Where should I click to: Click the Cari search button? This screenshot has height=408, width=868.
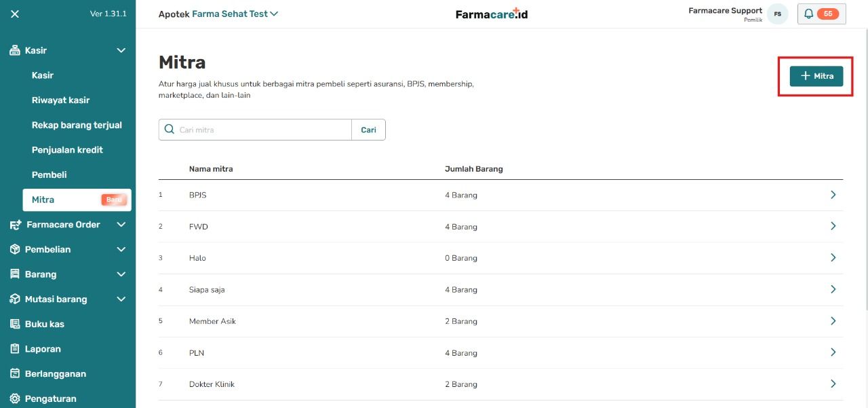(369, 130)
